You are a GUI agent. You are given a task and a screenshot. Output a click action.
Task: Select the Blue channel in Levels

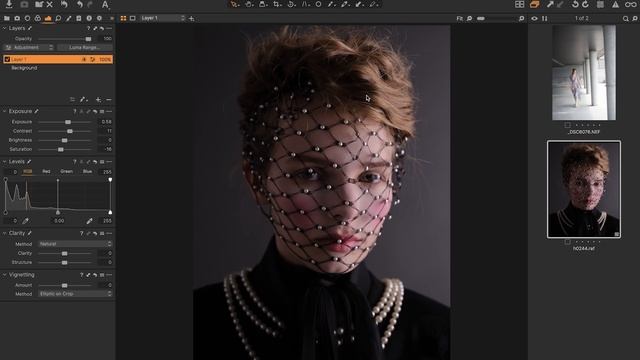pyautogui.click(x=87, y=171)
